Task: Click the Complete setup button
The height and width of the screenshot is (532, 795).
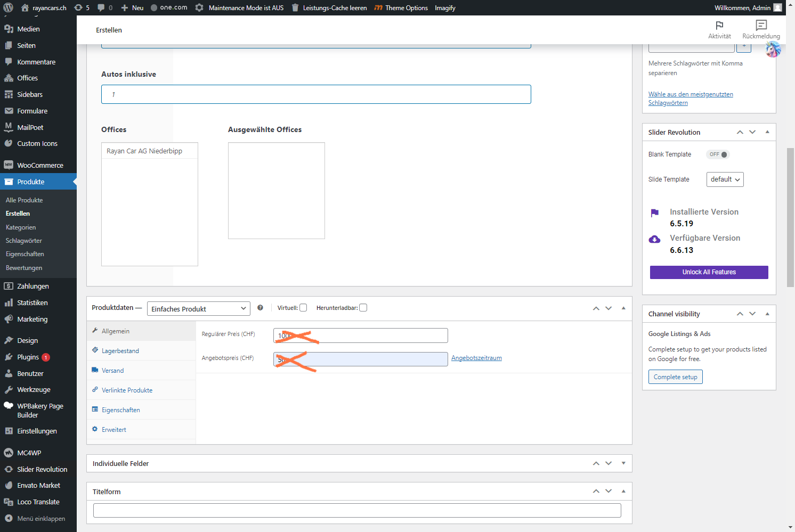Action: coord(676,377)
